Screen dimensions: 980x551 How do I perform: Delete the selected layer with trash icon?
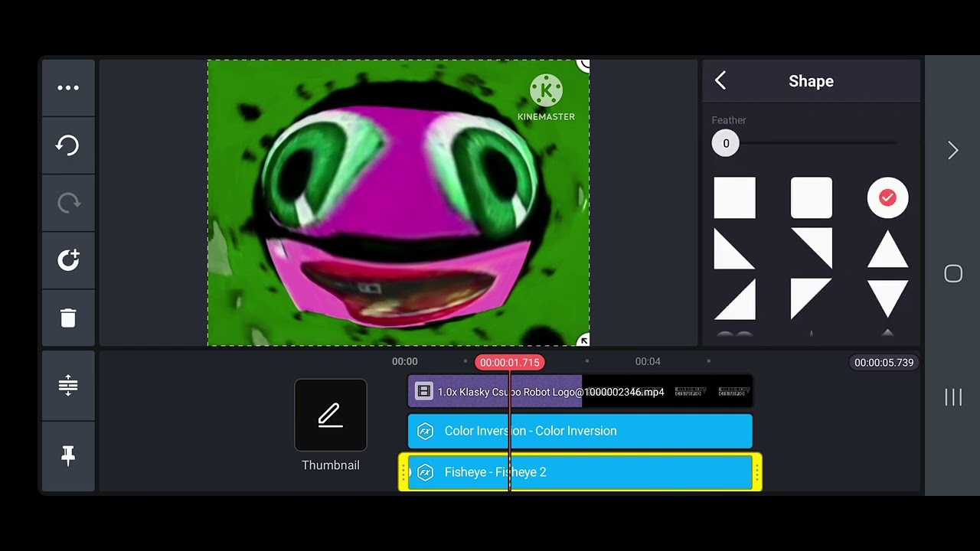click(x=68, y=318)
